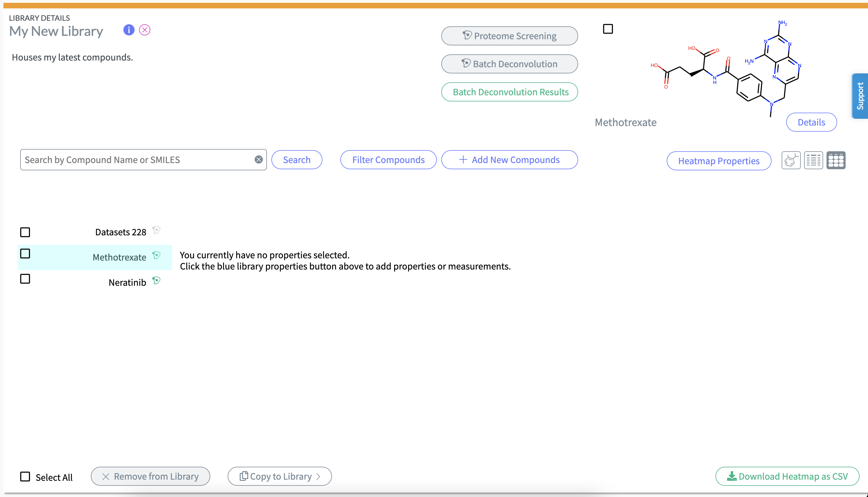Click the blue library info icon
Viewport: 868px width, 497px height.
click(x=129, y=30)
